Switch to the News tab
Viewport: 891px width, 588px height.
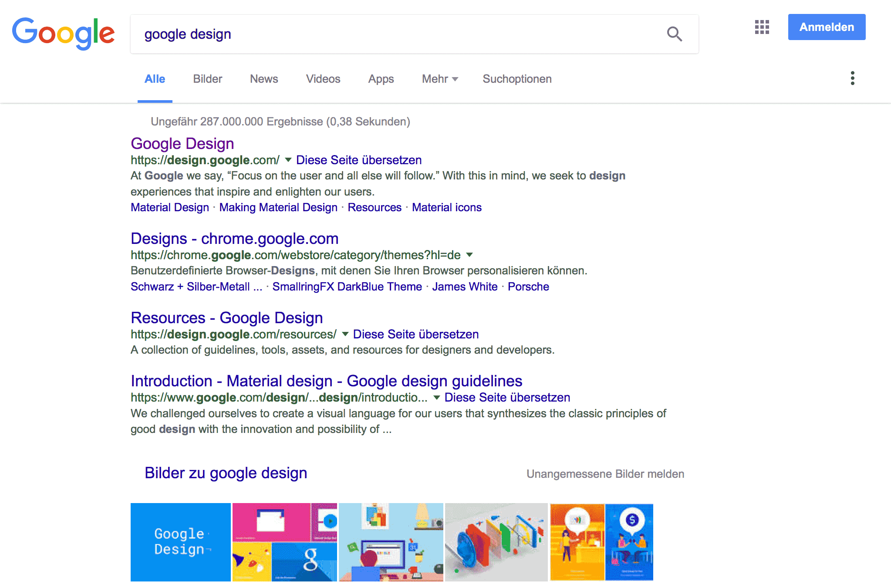(x=264, y=79)
